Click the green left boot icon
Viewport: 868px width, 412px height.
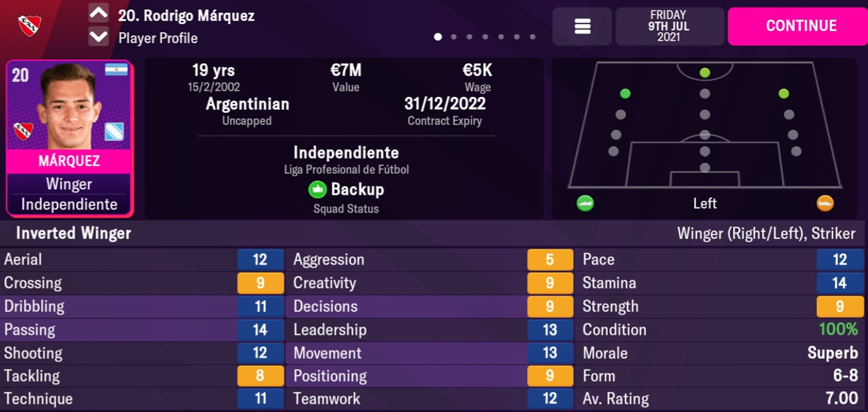(x=585, y=203)
